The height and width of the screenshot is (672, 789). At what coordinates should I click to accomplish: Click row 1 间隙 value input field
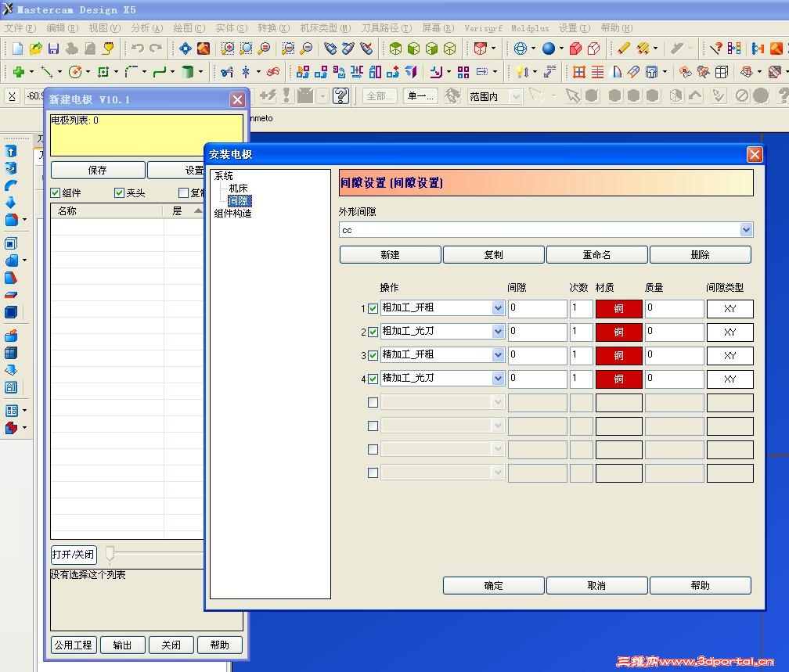(538, 307)
